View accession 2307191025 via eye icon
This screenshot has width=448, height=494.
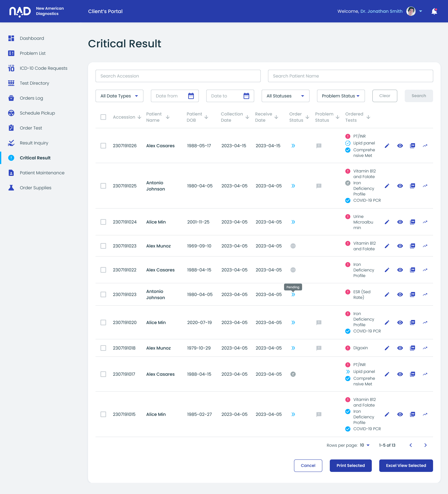click(400, 186)
